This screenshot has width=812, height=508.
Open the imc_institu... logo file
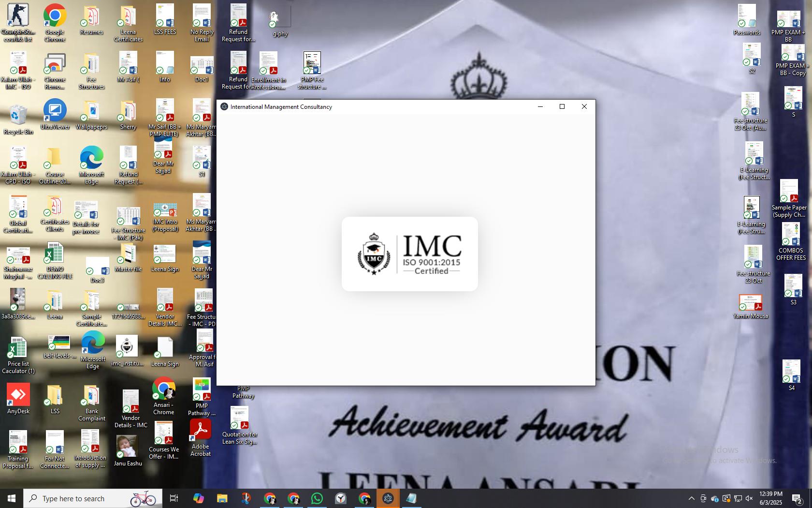pyautogui.click(x=127, y=351)
